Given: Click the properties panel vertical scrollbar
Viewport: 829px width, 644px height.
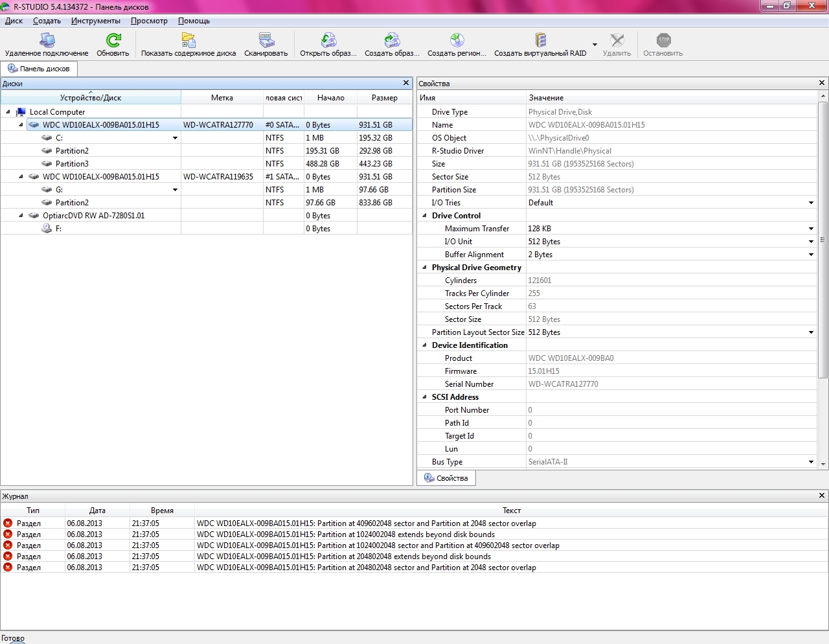Looking at the screenshot, I should (x=823, y=240).
